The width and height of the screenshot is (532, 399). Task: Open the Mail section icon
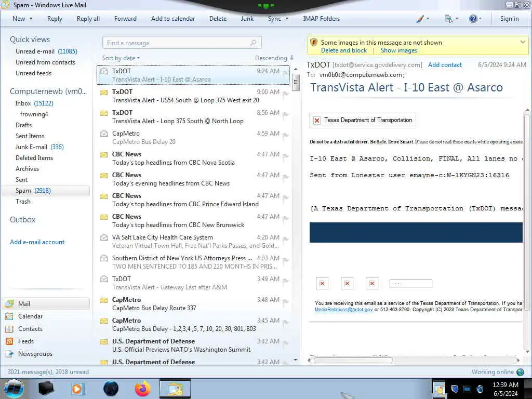coord(9,303)
